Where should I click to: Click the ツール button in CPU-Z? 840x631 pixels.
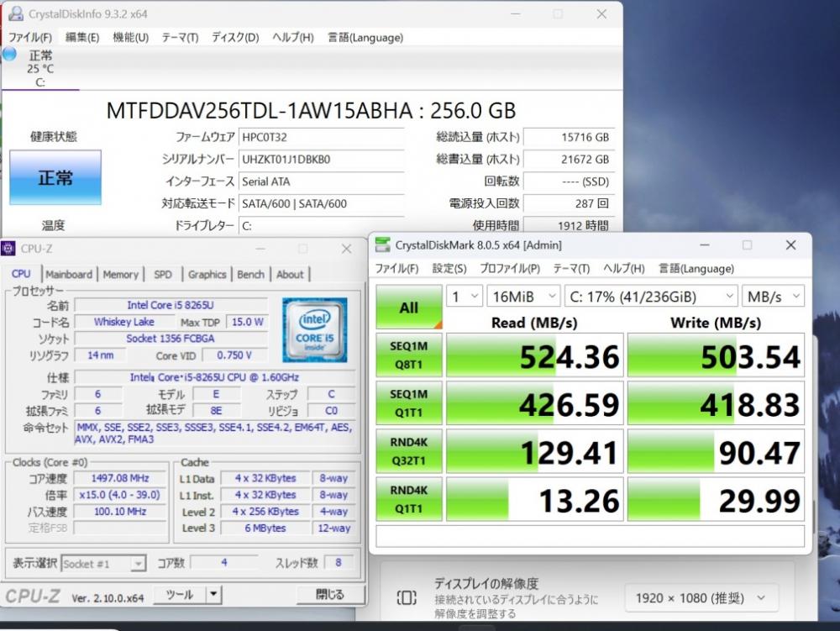pos(180,595)
